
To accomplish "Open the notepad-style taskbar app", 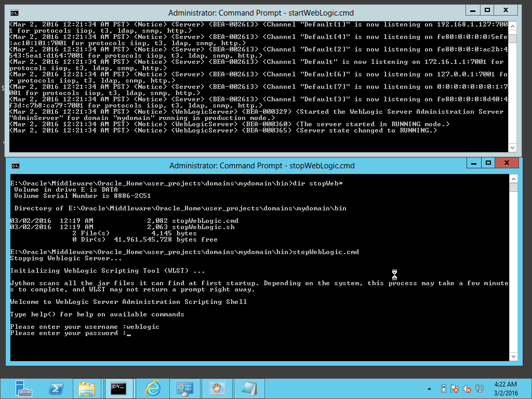I will pyautogui.click(x=249, y=388).
